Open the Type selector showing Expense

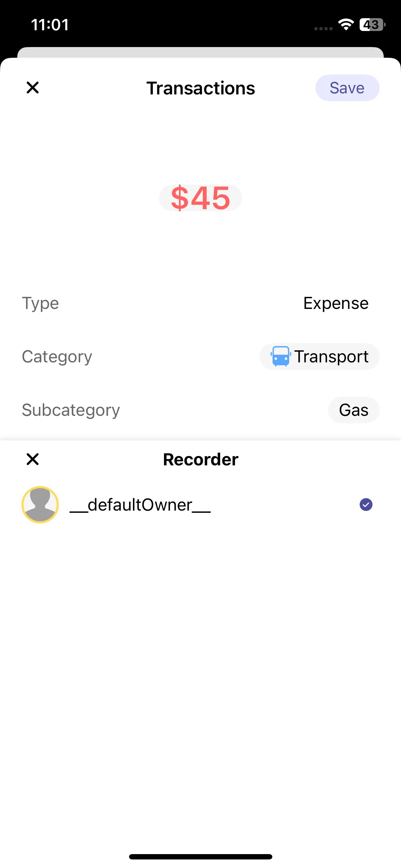[335, 304]
